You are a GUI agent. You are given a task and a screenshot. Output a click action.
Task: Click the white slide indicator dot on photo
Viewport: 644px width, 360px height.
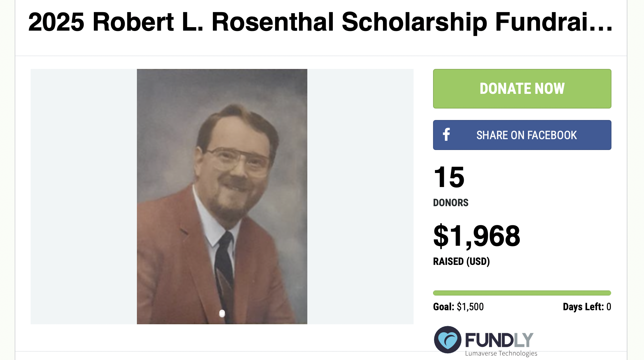pos(222,313)
